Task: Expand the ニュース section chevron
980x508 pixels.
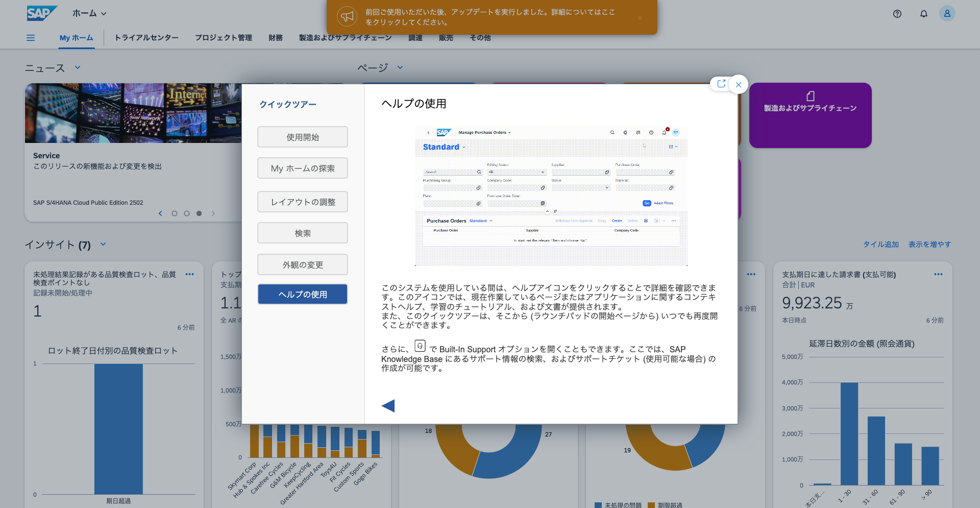Action: [x=78, y=67]
